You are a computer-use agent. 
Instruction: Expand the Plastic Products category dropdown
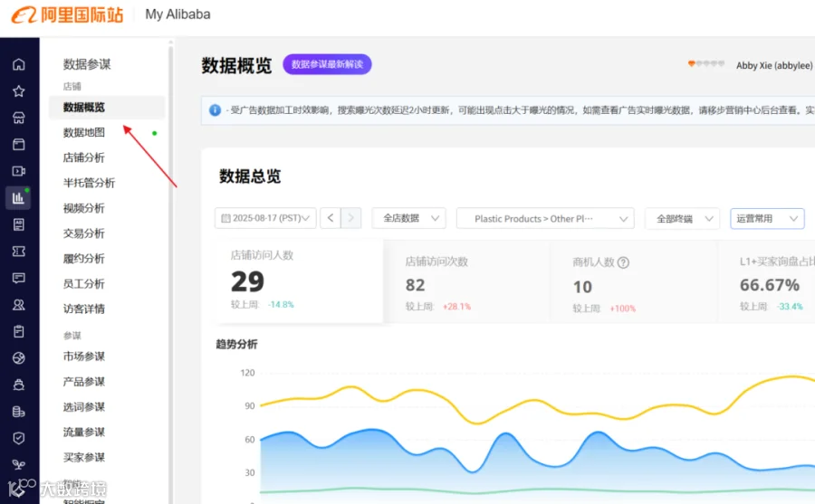tap(545, 219)
